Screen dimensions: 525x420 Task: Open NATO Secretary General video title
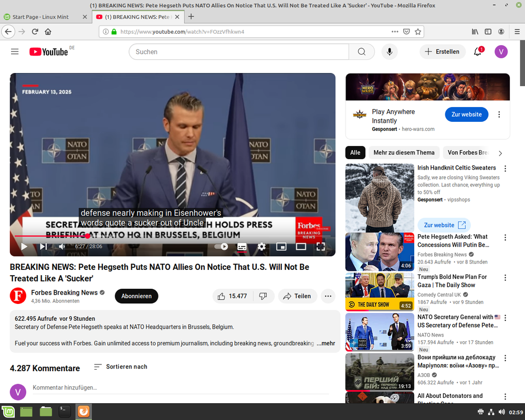pyautogui.click(x=459, y=321)
